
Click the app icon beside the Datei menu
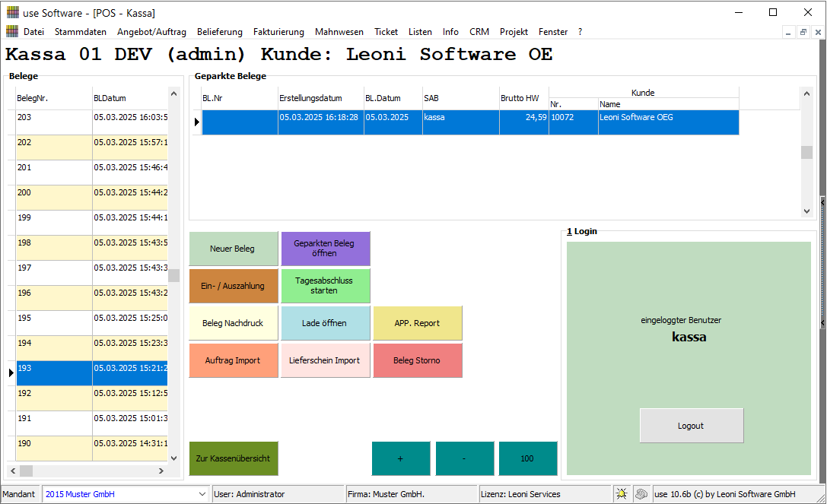pyautogui.click(x=12, y=32)
